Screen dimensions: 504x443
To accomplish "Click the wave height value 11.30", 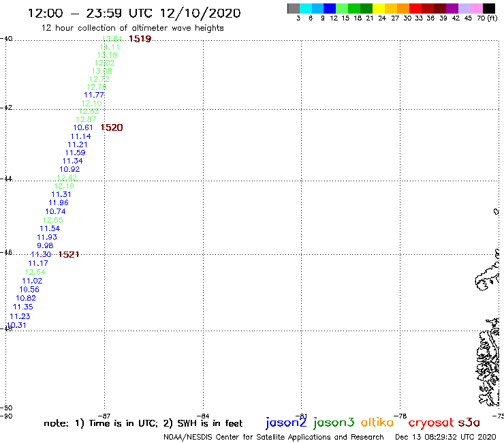I will click(x=41, y=254).
